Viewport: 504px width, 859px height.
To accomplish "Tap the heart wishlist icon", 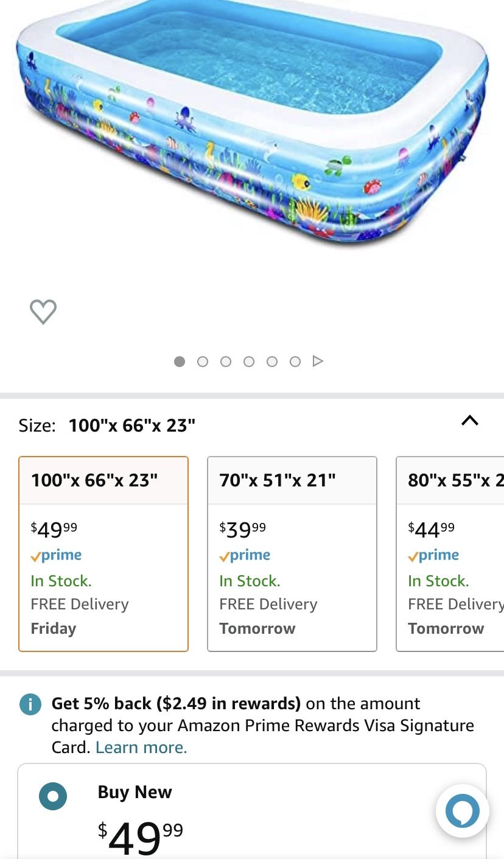I will tap(43, 312).
